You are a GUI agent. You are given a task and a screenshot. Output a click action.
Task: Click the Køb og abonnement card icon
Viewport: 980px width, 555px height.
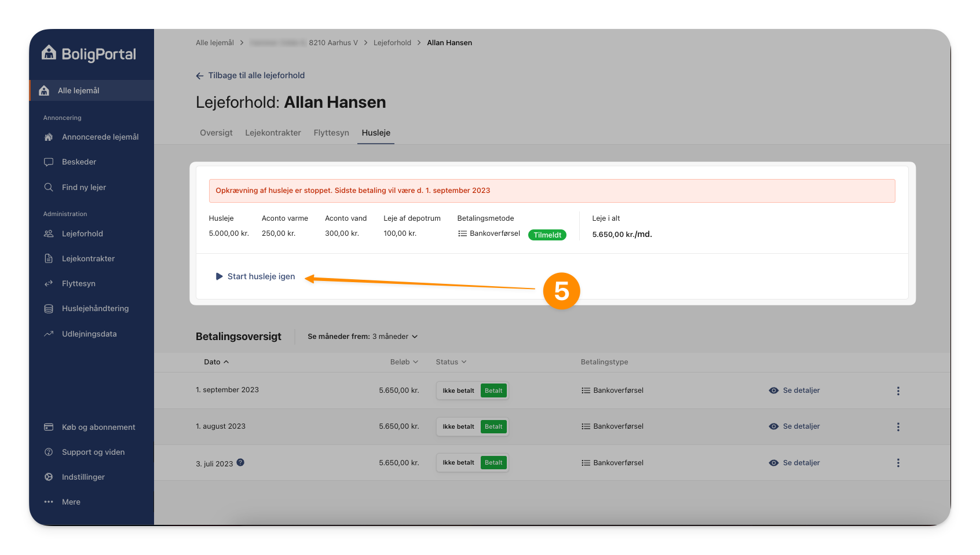[49, 427]
